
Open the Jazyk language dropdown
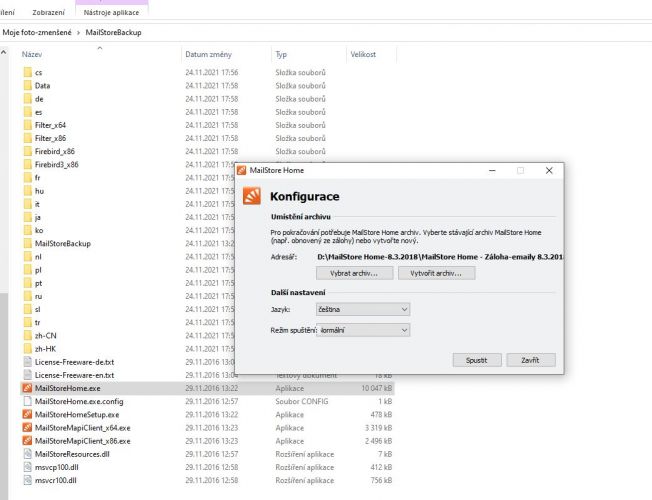[363, 309]
